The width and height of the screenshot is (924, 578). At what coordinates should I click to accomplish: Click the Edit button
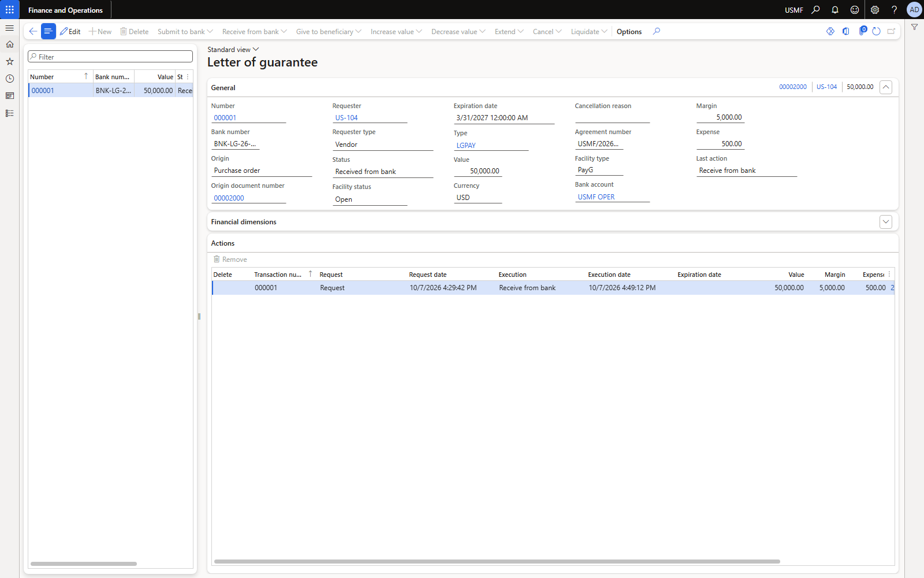[x=70, y=31]
